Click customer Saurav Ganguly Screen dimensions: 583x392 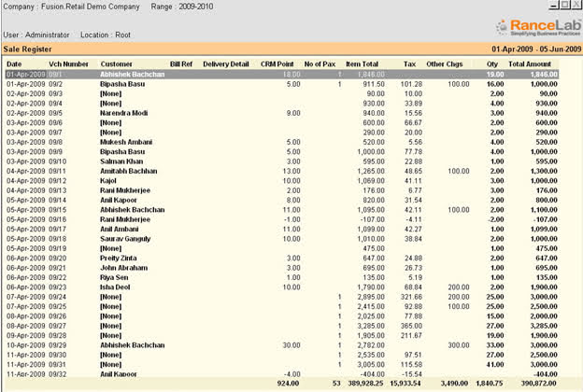[x=125, y=239]
